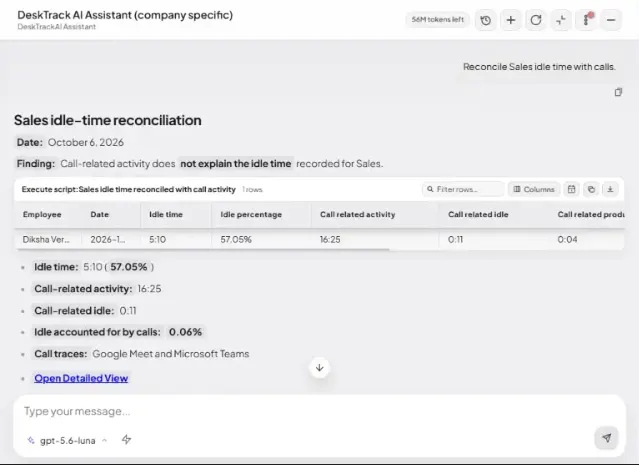
Task: Send message with paper plane icon
Action: point(606,438)
